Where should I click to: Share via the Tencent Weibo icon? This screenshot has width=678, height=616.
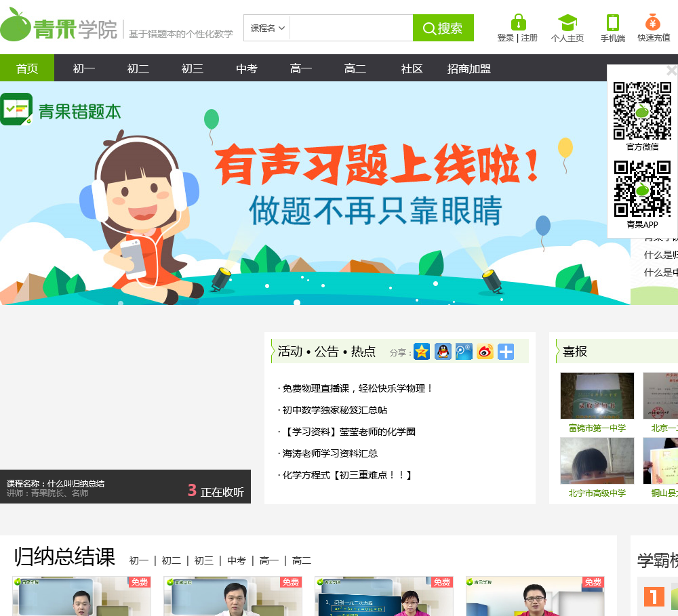[x=464, y=352]
